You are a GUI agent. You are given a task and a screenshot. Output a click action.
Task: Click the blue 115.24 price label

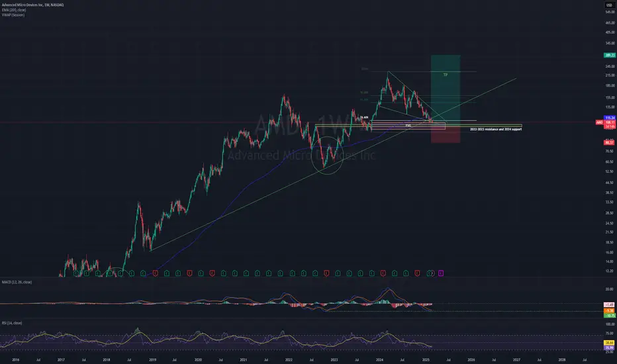coord(610,118)
